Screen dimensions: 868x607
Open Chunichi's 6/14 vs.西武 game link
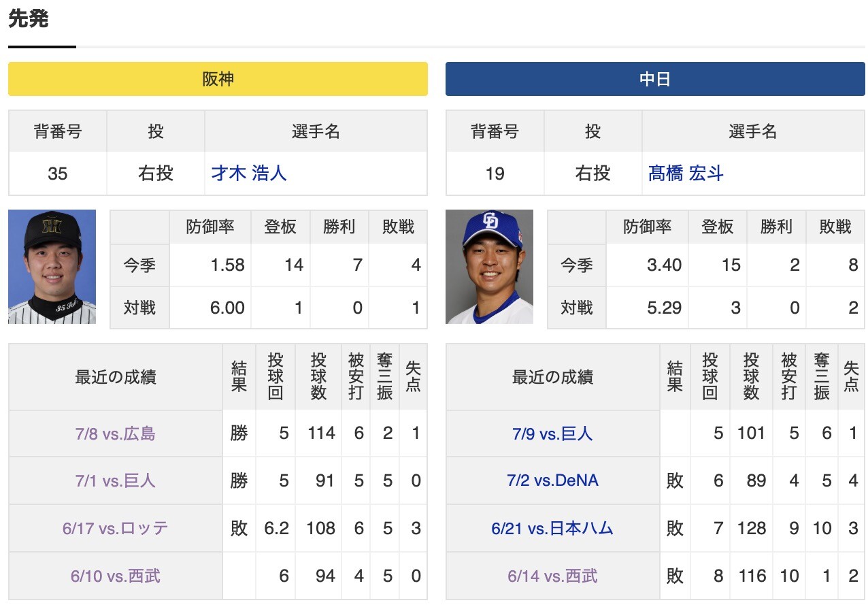(x=552, y=576)
